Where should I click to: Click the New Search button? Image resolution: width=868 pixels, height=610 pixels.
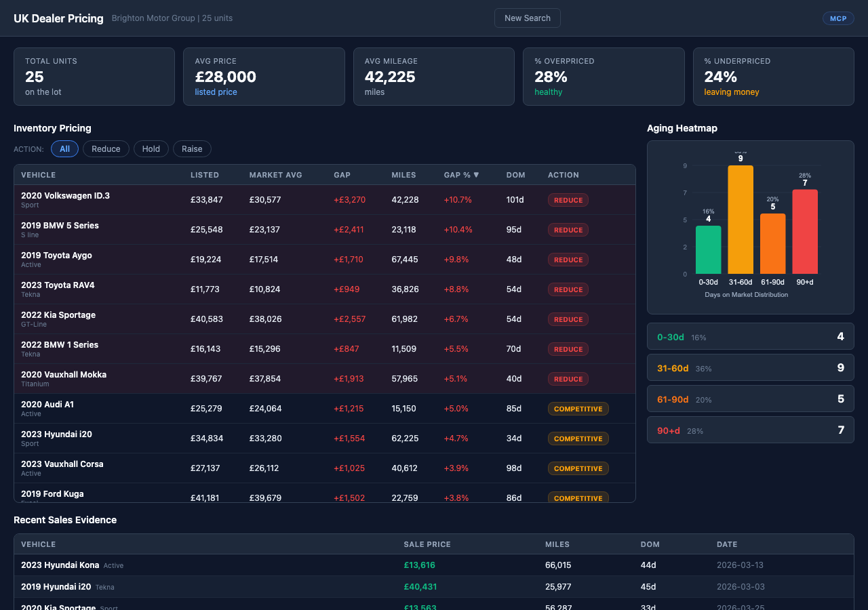pyautogui.click(x=527, y=18)
